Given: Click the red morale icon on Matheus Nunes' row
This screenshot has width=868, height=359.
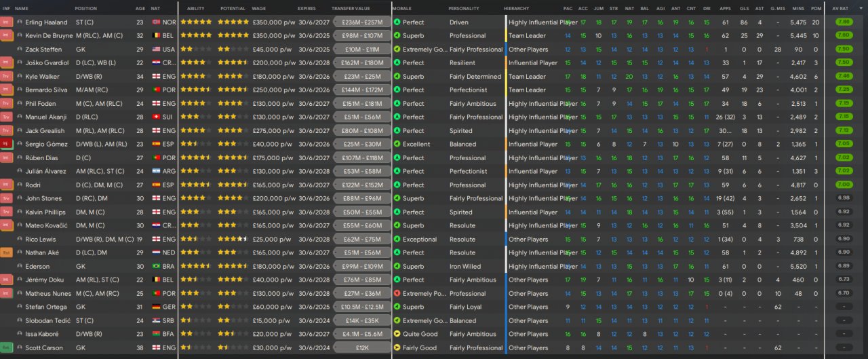Looking at the screenshot, I should click(x=397, y=294).
